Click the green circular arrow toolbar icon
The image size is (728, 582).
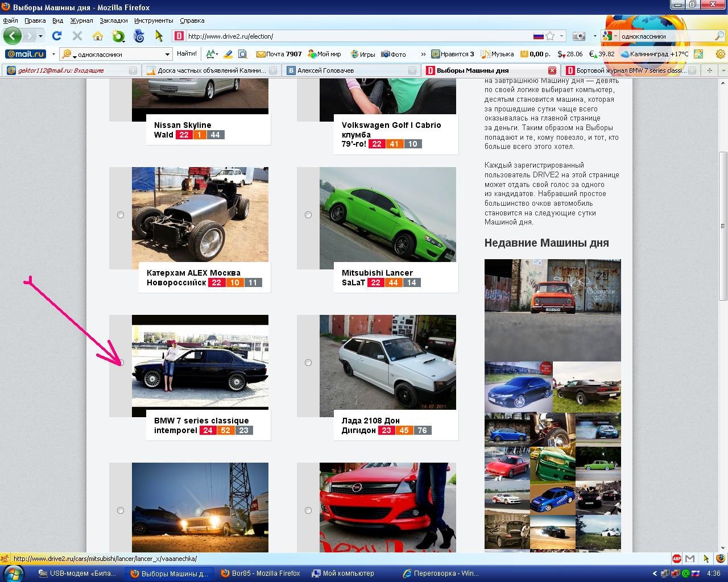coord(118,36)
